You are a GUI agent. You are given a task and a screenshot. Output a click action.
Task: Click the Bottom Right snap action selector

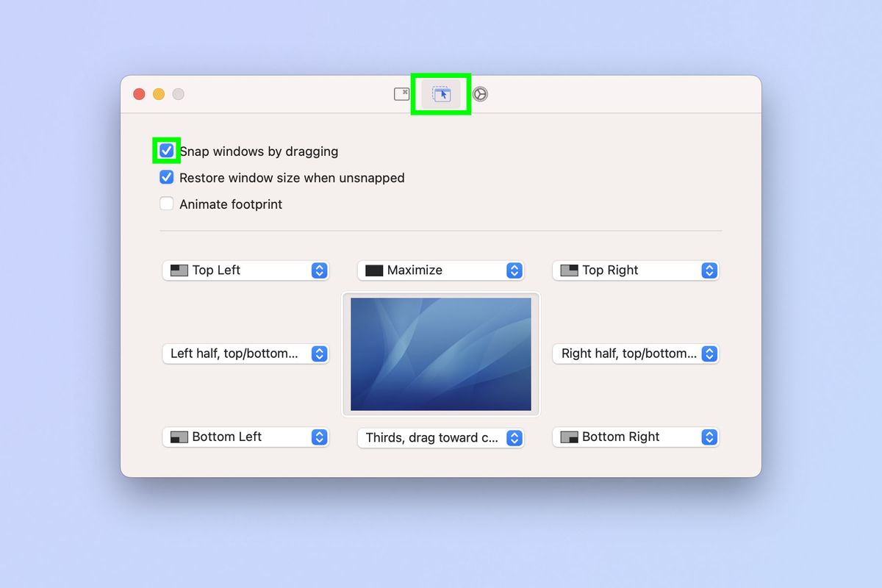coord(635,437)
